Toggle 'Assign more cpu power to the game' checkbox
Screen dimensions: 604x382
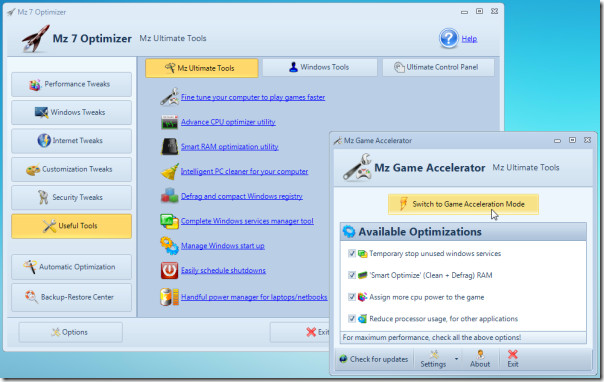[351, 297]
